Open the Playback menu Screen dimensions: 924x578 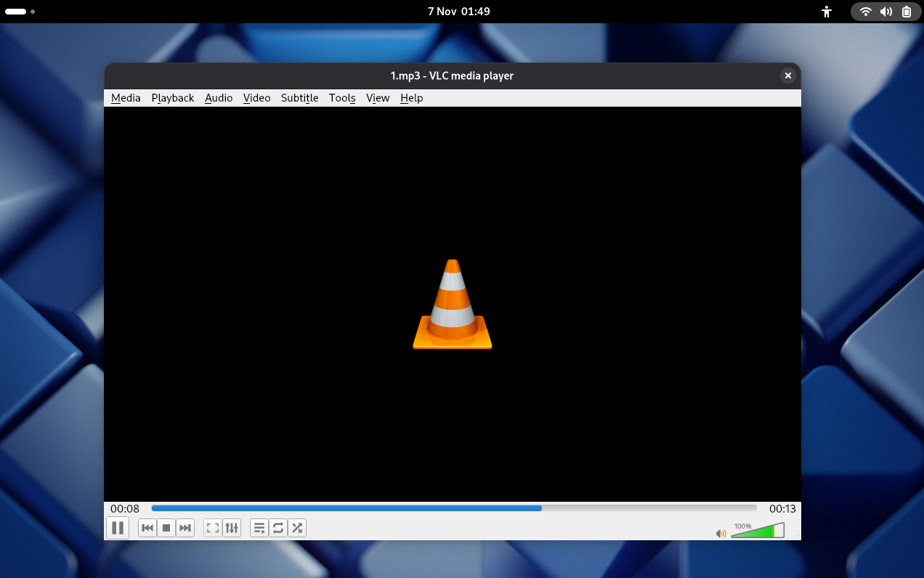coord(173,98)
